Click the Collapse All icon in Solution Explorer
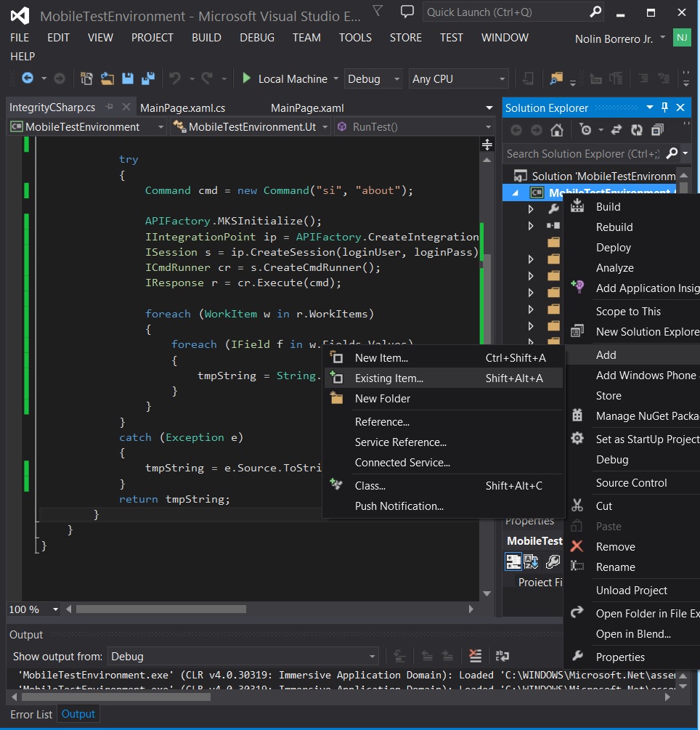The image size is (700, 730). [x=657, y=130]
